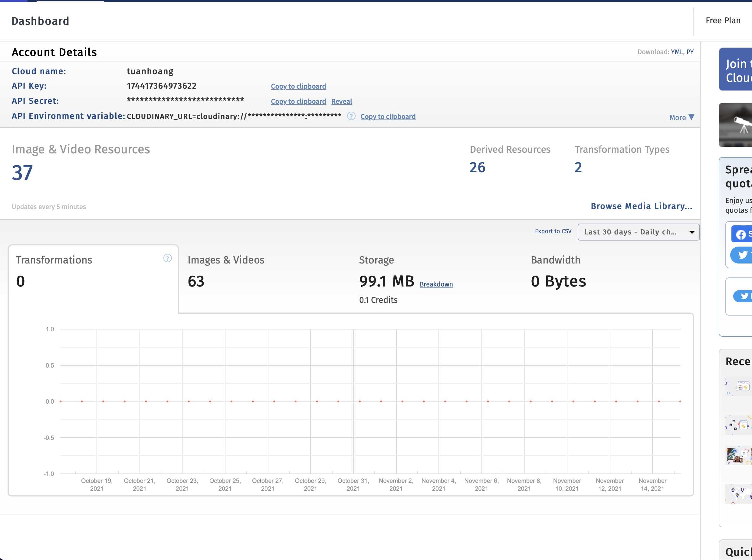Select the cloud name tuanhoang
This screenshot has height=560, width=752.
coord(150,71)
